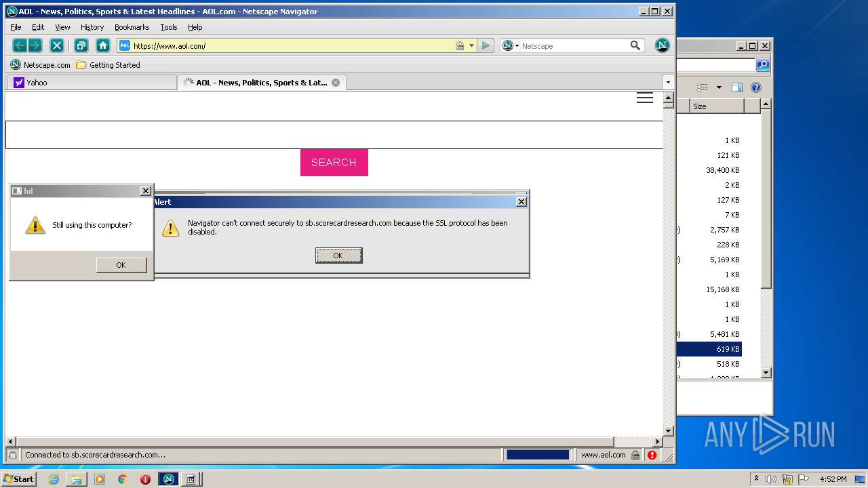Screen dimensions: 868x488
Task: Close the lol dialog
Action: 145,191
